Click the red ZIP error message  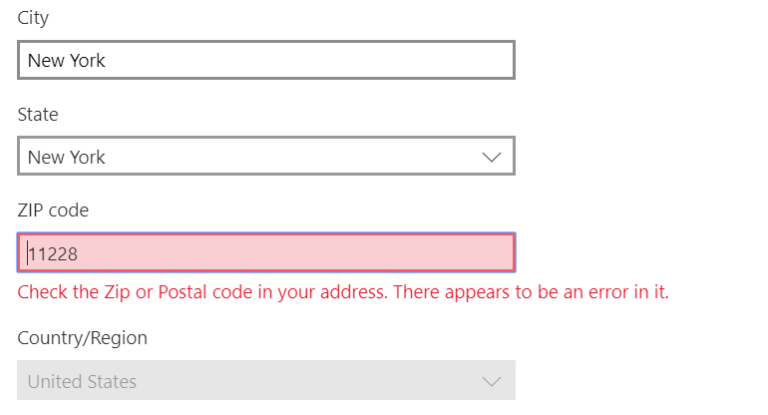point(343,292)
